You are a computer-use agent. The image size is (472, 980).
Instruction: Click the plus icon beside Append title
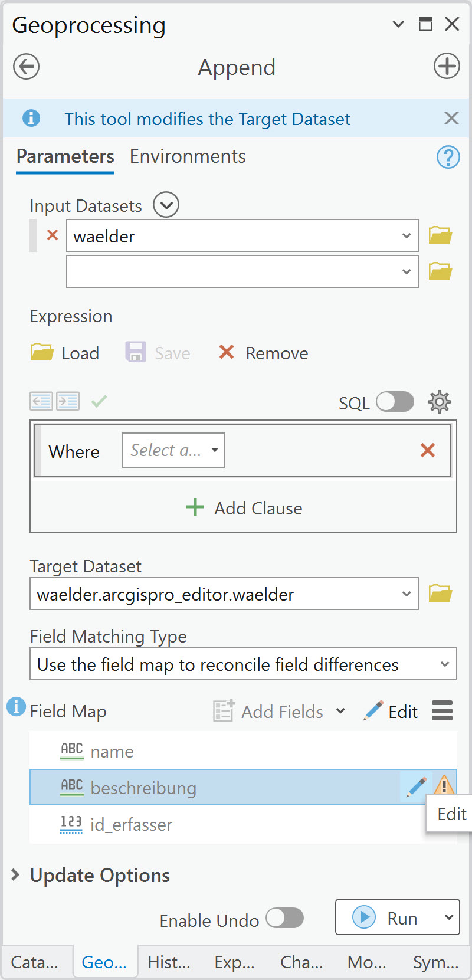click(x=447, y=66)
